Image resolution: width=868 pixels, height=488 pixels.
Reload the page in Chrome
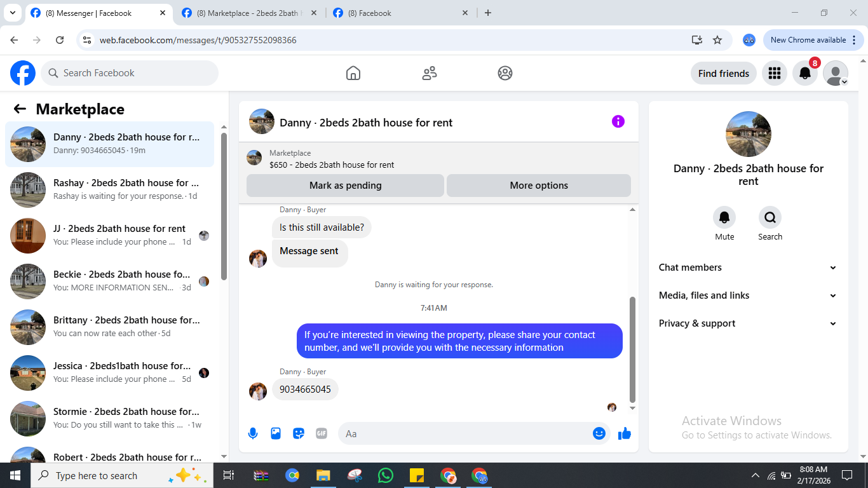pyautogui.click(x=60, y=40)
